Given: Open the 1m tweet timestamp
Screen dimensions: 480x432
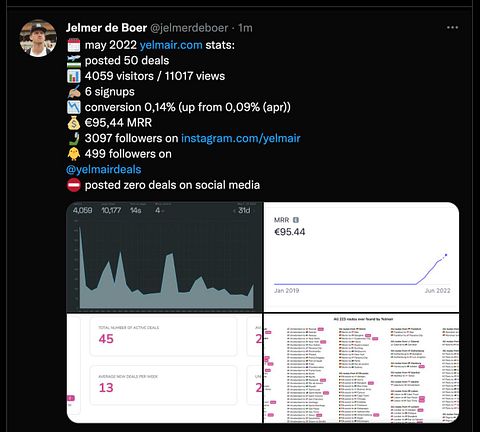Looking at the screenshot, I should pos(245,28).
